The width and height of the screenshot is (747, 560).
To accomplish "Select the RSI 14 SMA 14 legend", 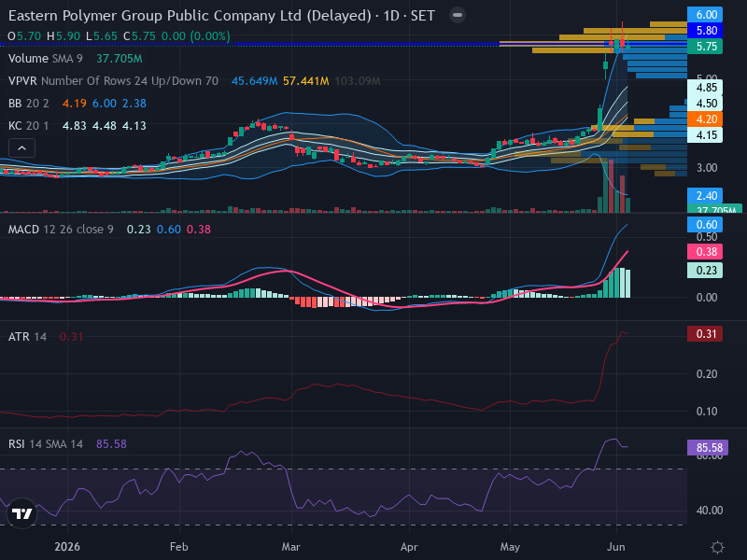I will pyautogui.click(x=46, y=444).
